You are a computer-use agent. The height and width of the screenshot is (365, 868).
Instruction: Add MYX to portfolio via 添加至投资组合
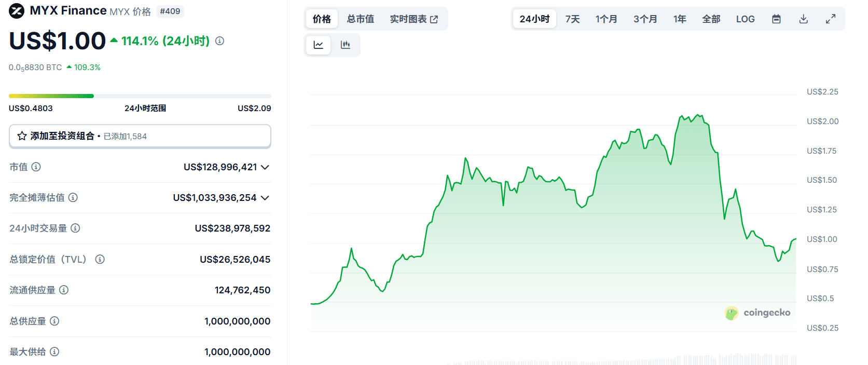point(140,136)
